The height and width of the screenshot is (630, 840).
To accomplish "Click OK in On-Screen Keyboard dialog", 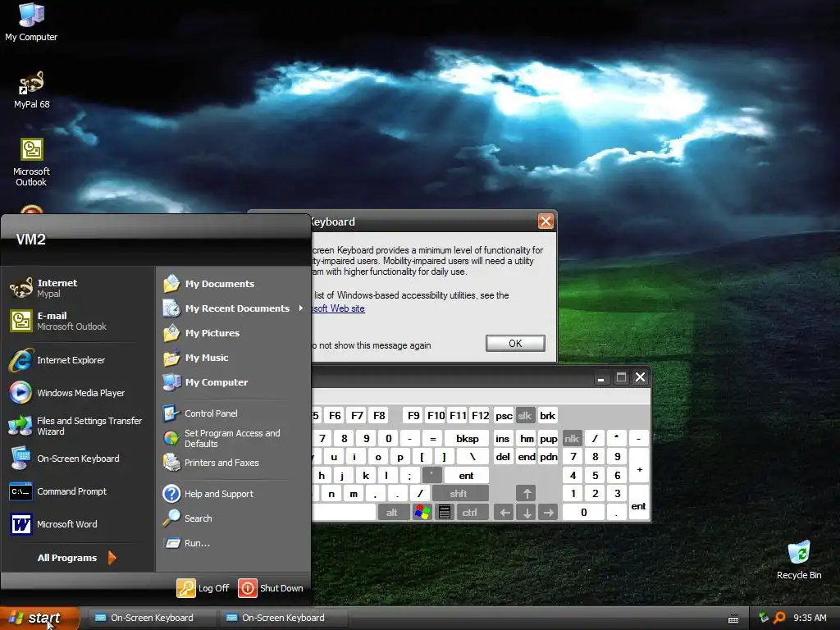I will click(515, 344).
